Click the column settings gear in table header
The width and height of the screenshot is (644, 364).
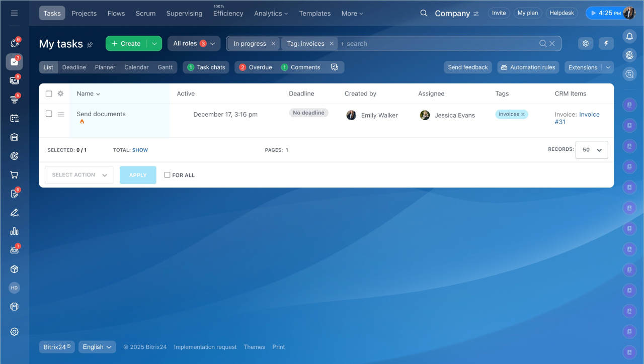(x=60, y=94)
